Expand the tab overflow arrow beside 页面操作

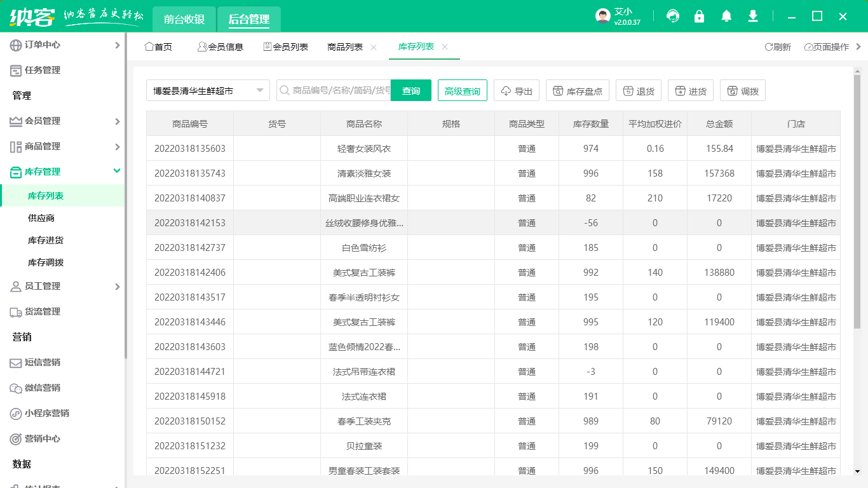tap(859, 47)
